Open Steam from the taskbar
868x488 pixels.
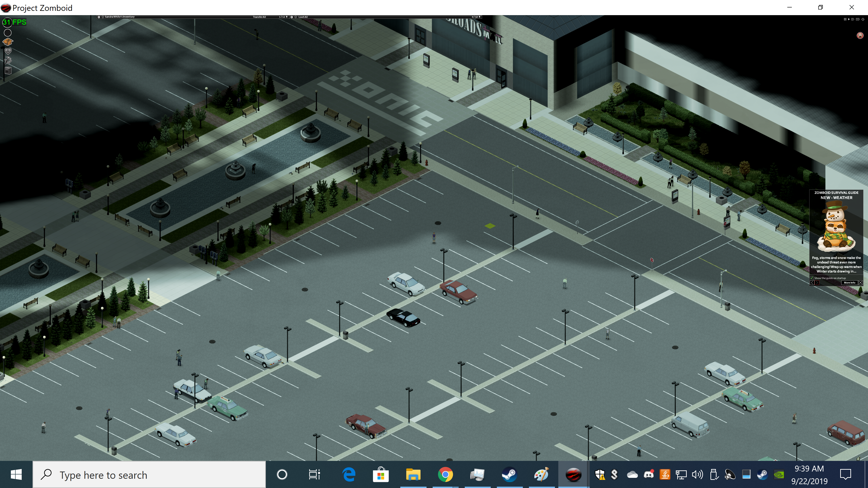509,475
